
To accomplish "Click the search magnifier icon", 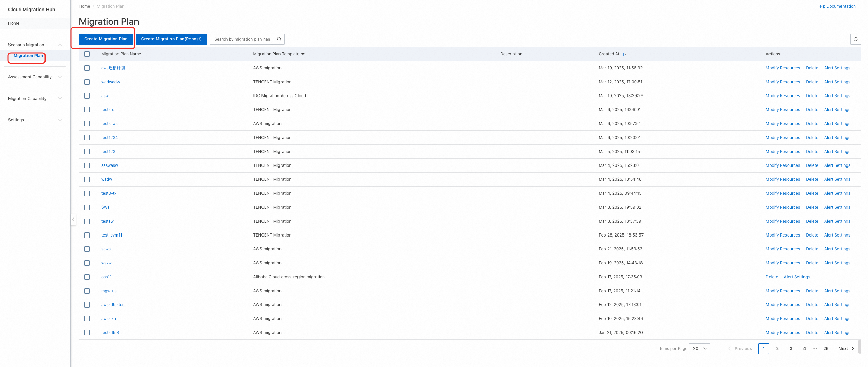I will 279,39.
